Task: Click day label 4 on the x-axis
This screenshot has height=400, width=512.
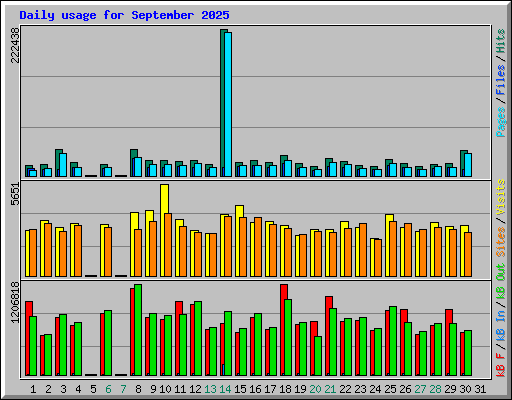Action: [78, 389]
